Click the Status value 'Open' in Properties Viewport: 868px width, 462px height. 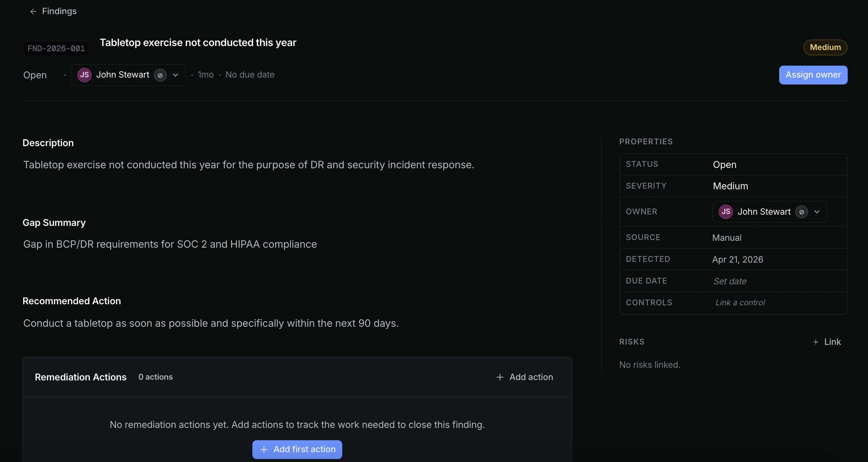click(724, 165)
